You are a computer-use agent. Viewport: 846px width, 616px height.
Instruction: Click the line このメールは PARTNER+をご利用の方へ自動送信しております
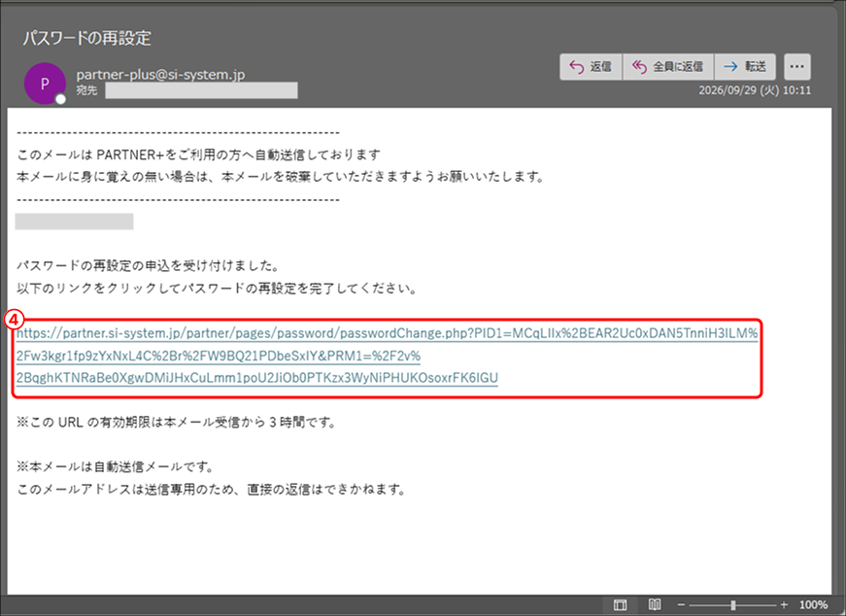coord(198,154)
